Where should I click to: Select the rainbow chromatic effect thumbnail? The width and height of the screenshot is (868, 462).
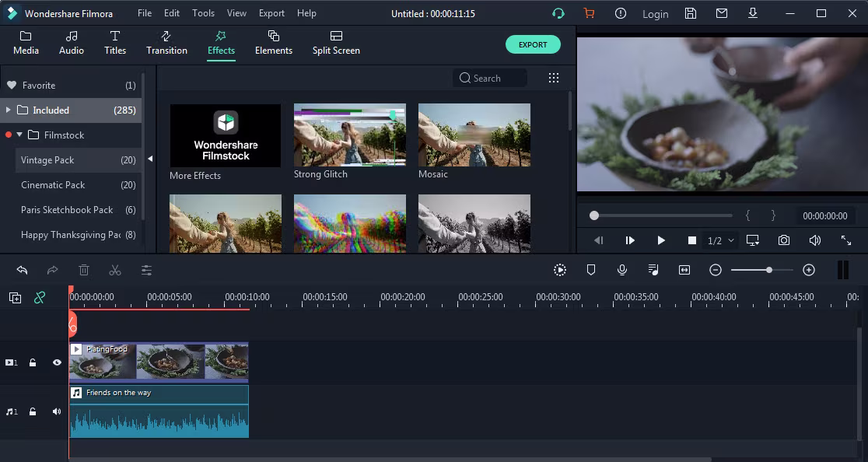click(350, 223)
